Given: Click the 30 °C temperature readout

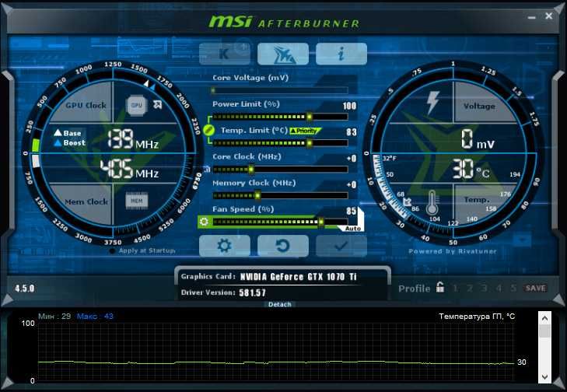Looking at the screenshot, I should point(471,170).
